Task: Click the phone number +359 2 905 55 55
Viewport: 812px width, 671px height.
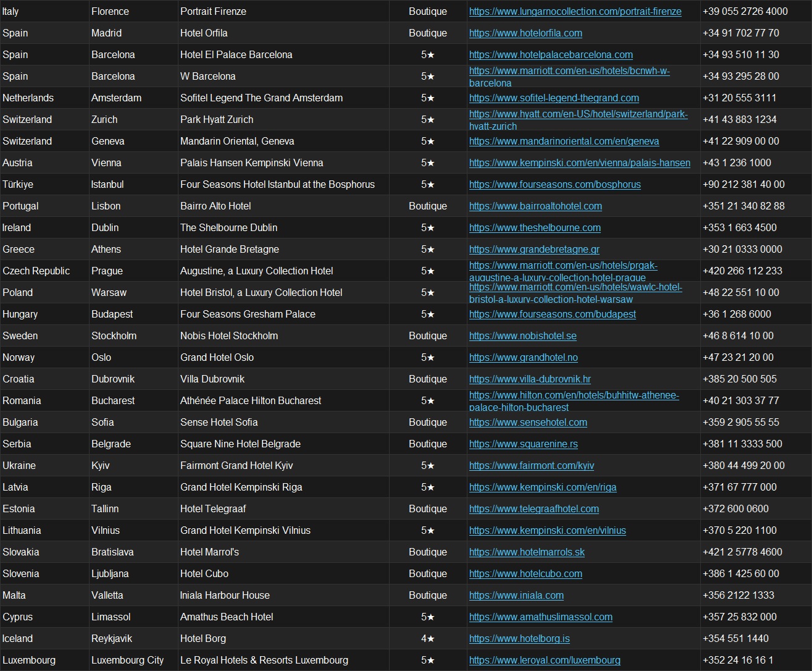Action: pyautogui.click(x=756, y=422)
